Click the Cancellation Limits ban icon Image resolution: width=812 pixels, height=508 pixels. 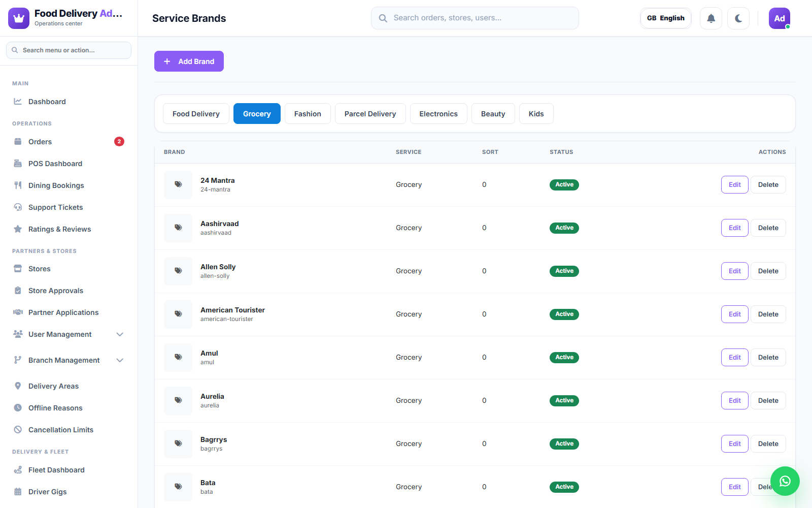coord(18,430)
